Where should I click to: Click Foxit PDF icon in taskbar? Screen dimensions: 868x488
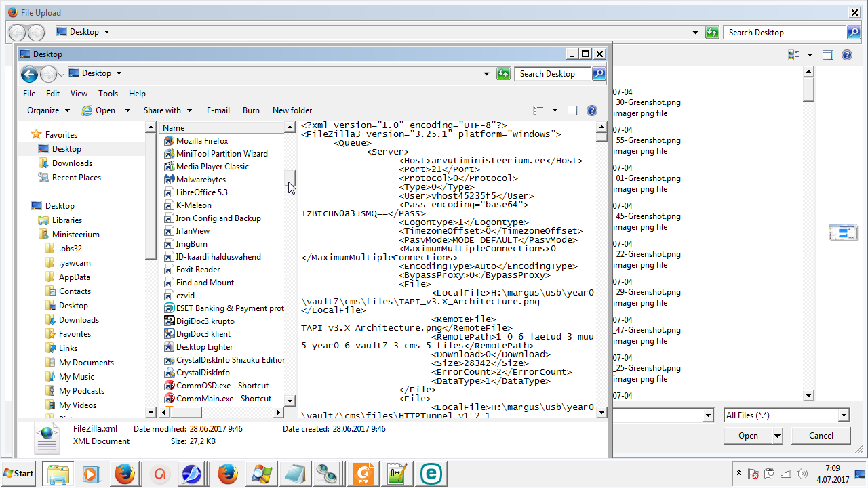(x=363, y=474)
